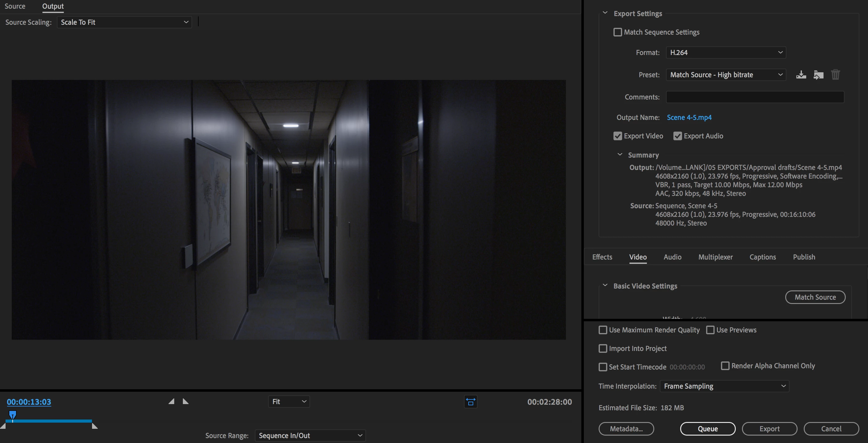Image resolution: width=868 pixels, height=443 pixels.
Task: Uncheck the Export Audio checkbox
Action: (677, 136)
